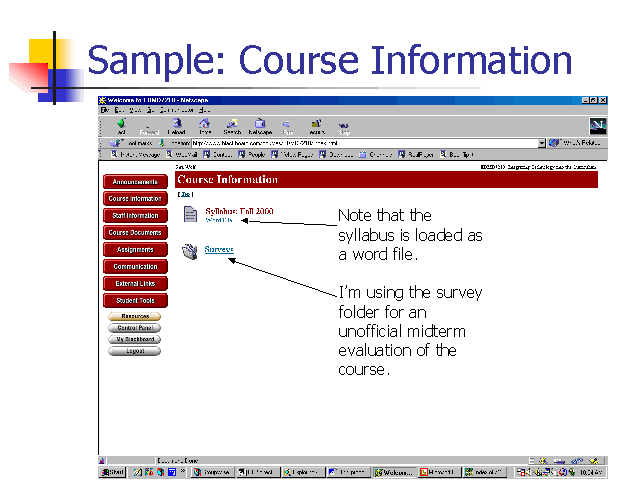The height and width of the screenshot is (480, 640).
Task: Open the Edit menu
Action: tap(119, 110)
